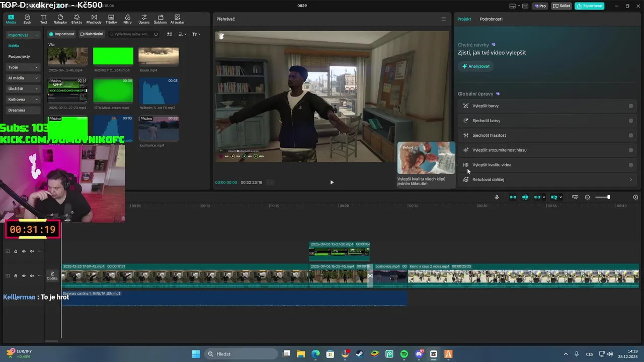Play the video in the preview player
The width and height of the screenshot is (644, 362).
click(x=332, y=183)
